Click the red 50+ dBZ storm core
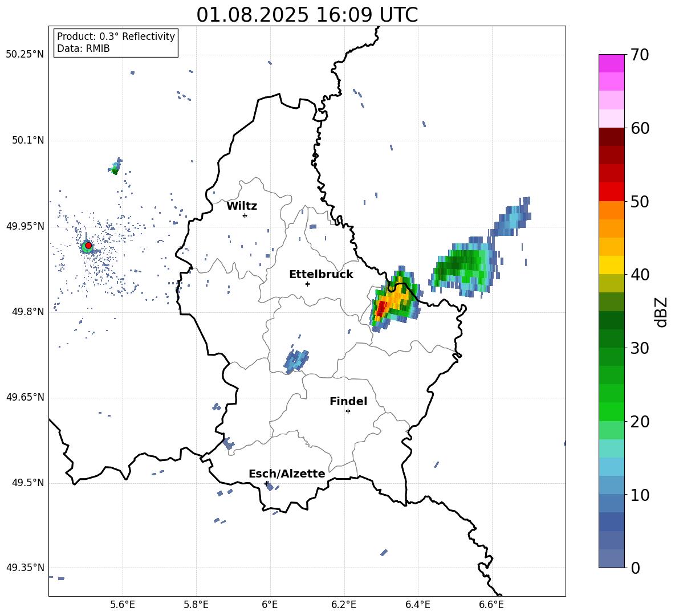Image resolution: width=675 pixels, height=616 pixels. (381, 309)
